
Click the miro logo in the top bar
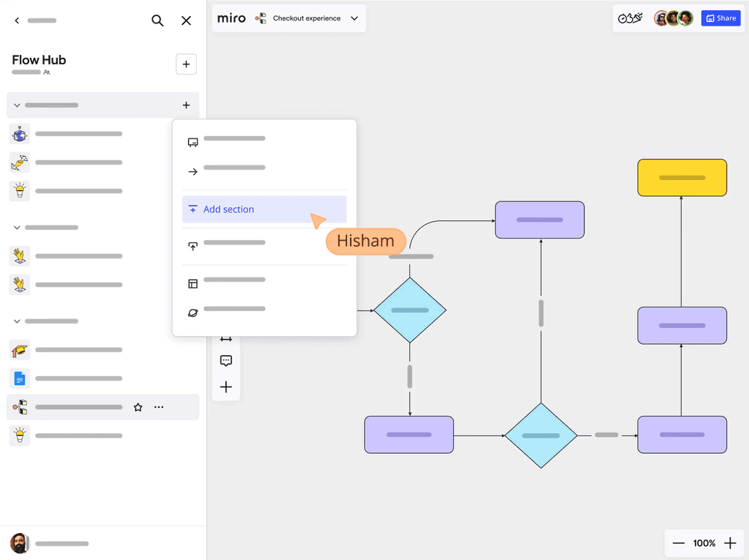point(231,18)
